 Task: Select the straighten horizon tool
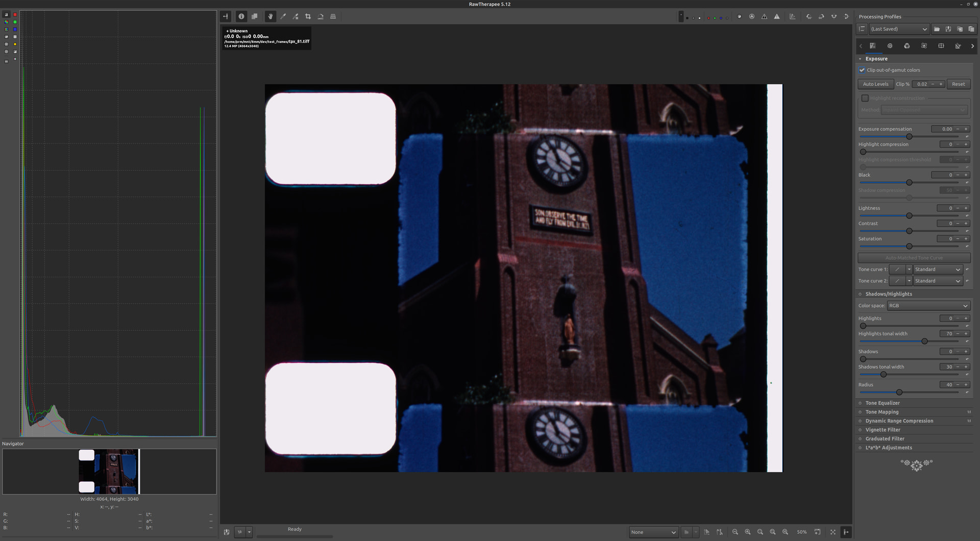click(x=321, y=16)
